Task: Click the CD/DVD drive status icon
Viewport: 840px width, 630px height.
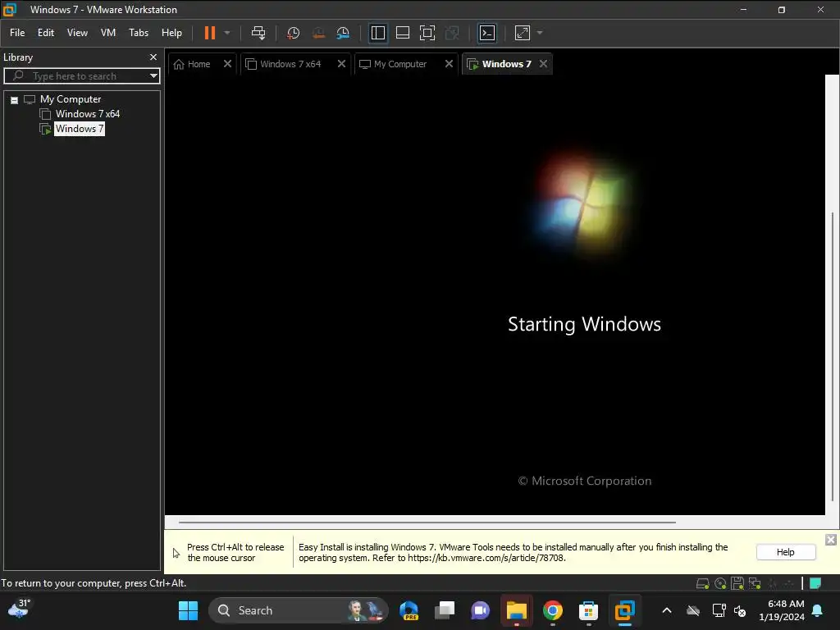Action: [x=720, y=583]
